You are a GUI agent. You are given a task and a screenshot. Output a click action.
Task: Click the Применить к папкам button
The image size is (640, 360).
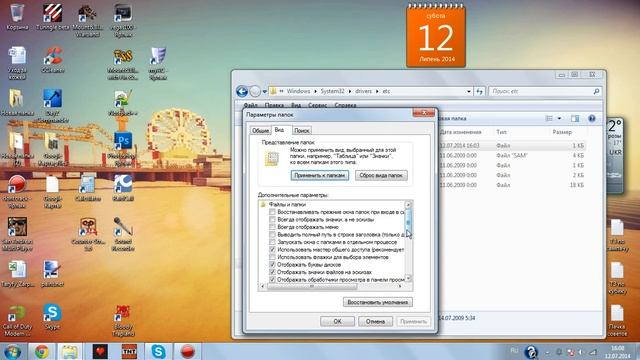pyautogui.click(x=320, y=176)
